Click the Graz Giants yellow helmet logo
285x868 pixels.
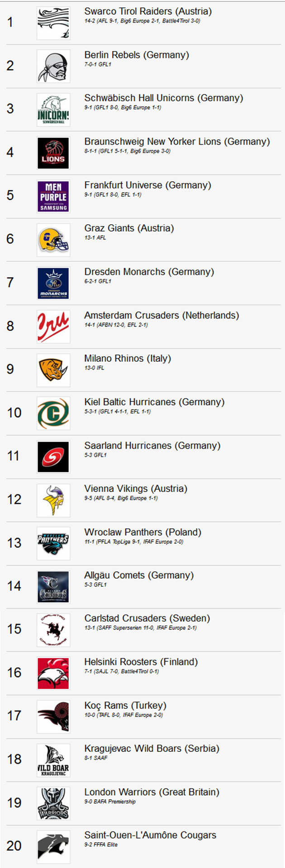53,240
